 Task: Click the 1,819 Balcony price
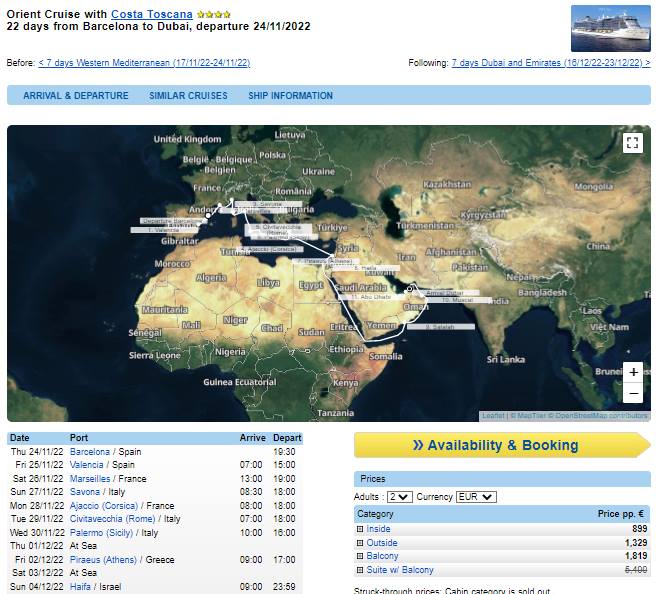[636, 556]
